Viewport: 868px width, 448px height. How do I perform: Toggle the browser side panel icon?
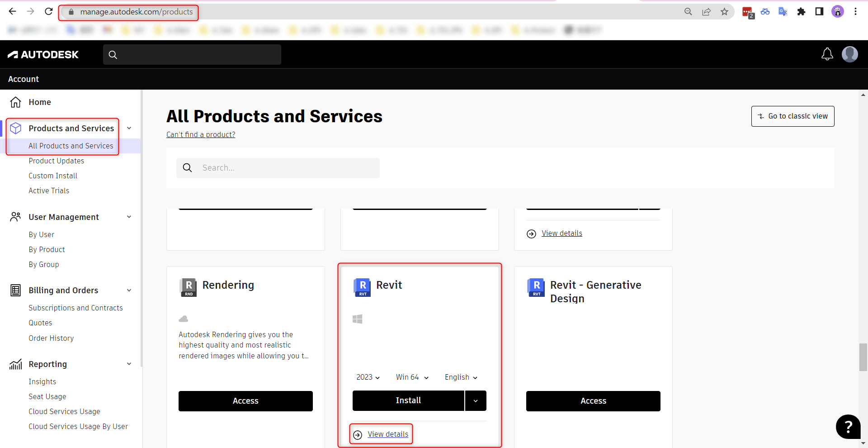tap(819, 12)
